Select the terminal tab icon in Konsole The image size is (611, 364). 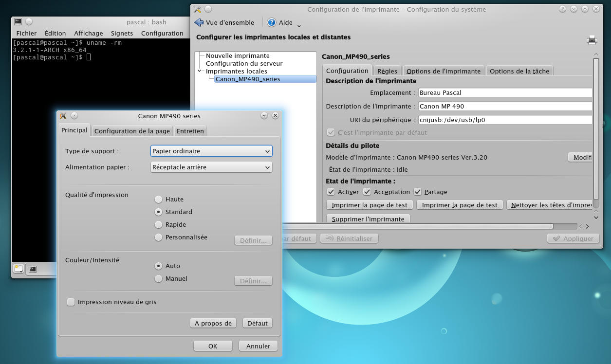[x=33, y=269]
